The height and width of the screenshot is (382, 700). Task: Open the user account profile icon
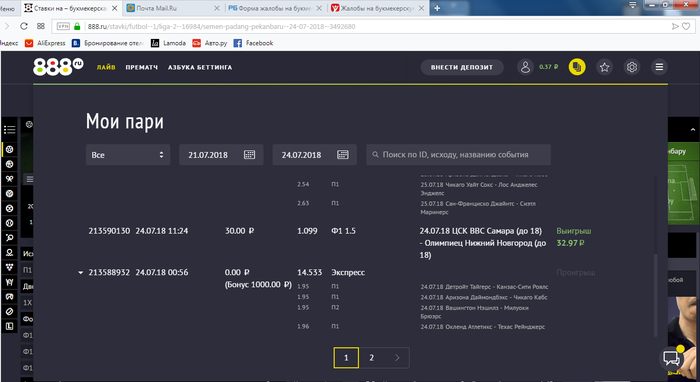click(x=525, y=67)
